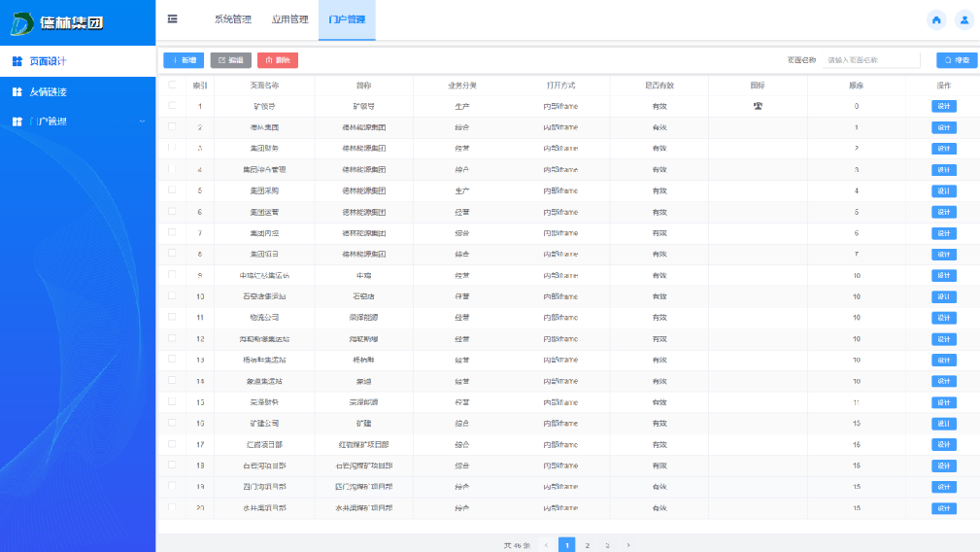Image resolution: width=980 pixels, height=552 pixels.
Task: Tick the checkbox for row index 17
Action: pyautogui.click(x=172, y=444)
